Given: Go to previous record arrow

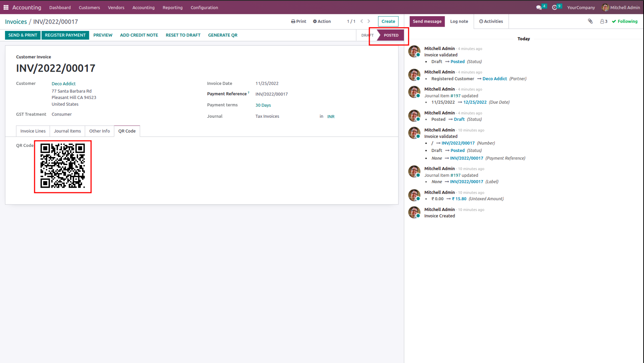Looking at the screenshot, I should 362,21.
